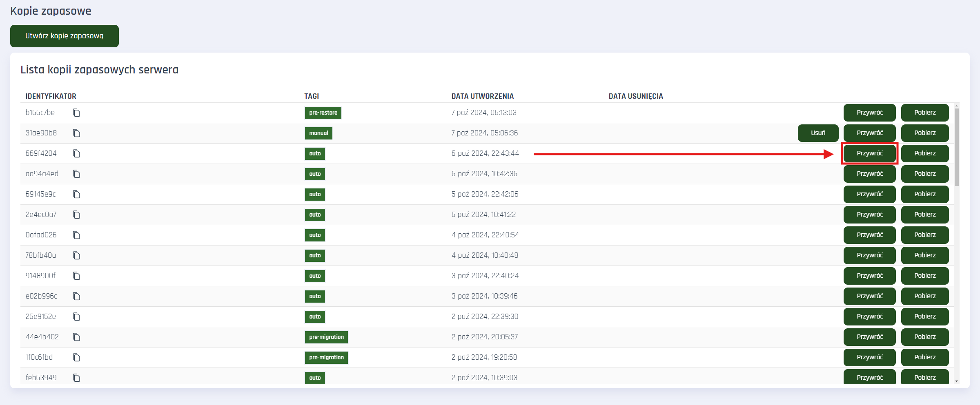The image size is (980, 405).
Task: Download the pre-restore backup b166c7be
Action: point(925,113)
